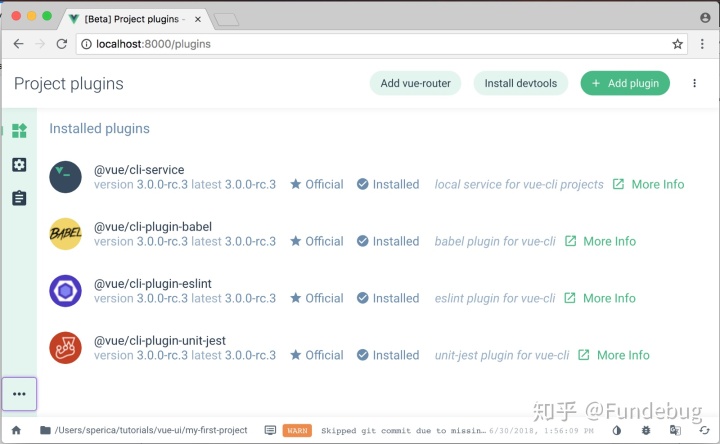
Task: Click the Install devtools button
Action: pos(521,83)
